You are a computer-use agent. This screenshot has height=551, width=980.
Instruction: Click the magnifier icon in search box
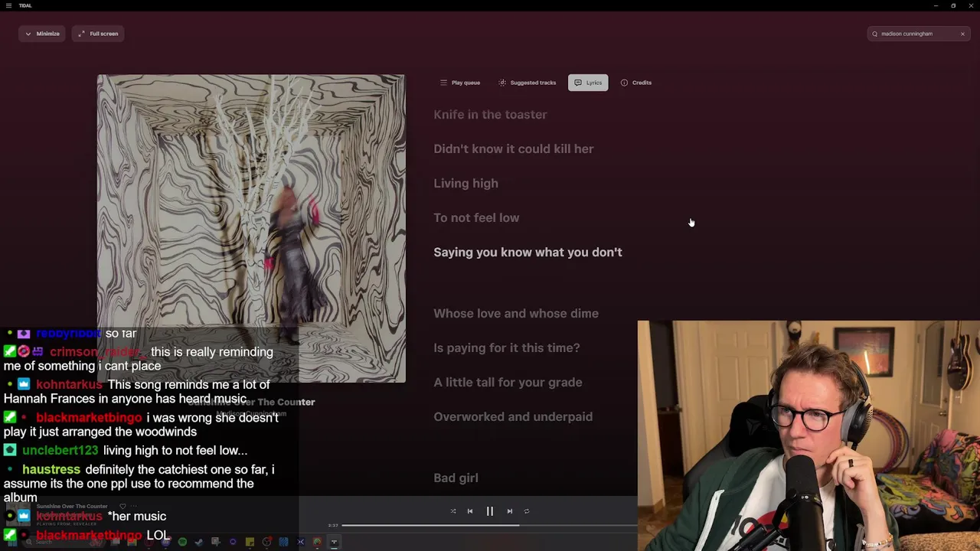point(875,34)
